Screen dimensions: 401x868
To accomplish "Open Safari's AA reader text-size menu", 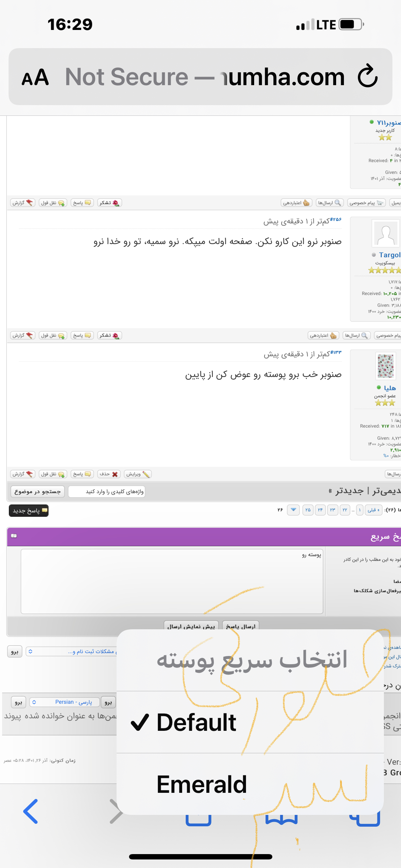I will [x=35, y=77].
